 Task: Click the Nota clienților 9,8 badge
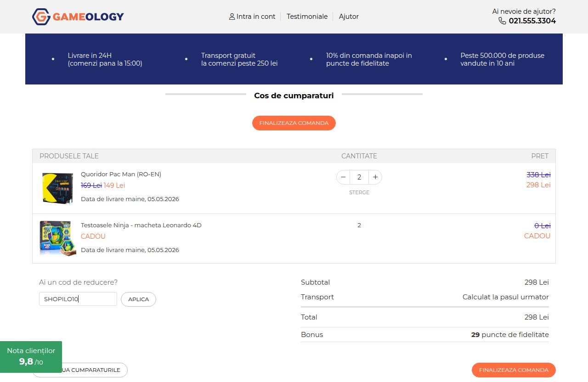coord(31,357)
